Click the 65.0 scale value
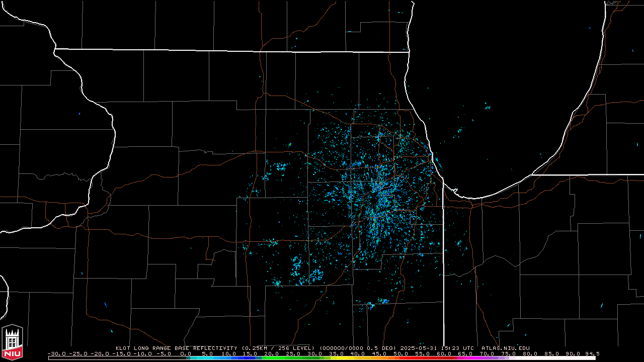 [465, 353]
